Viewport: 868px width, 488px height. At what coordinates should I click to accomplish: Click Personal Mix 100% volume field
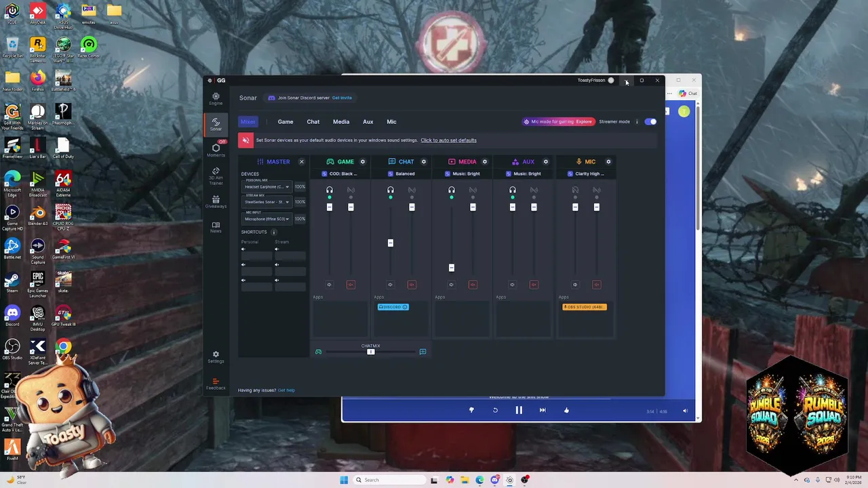point(300,187)
